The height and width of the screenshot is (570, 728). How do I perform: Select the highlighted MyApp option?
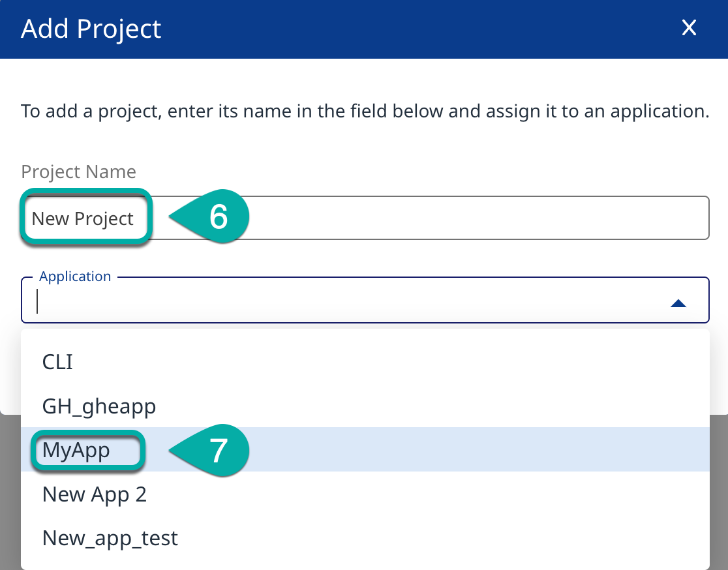click(x=76, y=450)
